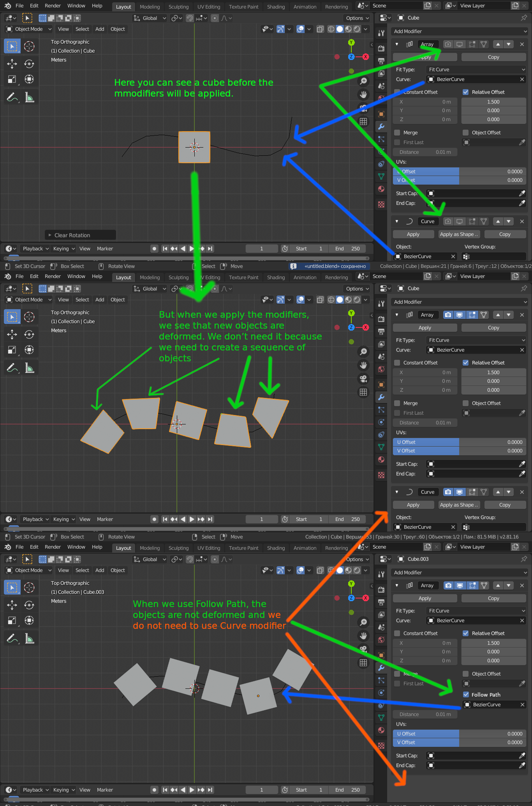Viewport: 532px width, 806px height.
Task: Click the Move tool in the middle viewport toolbar
Action: [x=12, y=334]
